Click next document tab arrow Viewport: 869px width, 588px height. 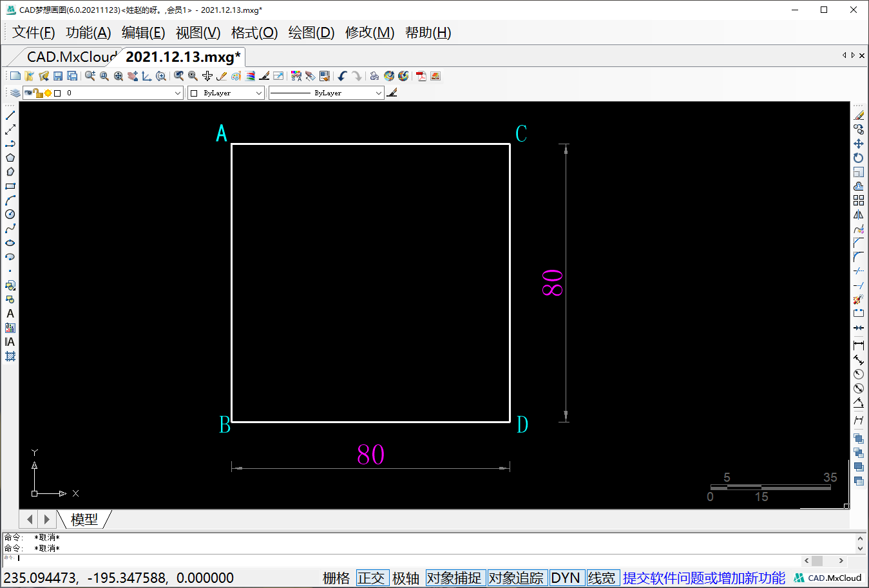point(853,55)
